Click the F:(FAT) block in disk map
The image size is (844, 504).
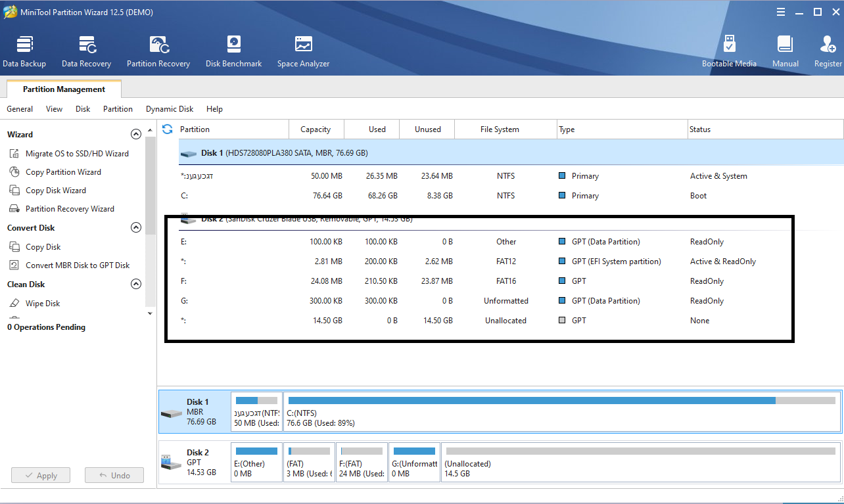(x=362, y=462)
